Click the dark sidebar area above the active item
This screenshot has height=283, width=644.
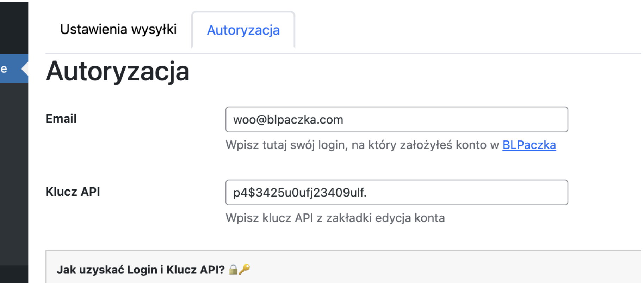pos(14,28)
